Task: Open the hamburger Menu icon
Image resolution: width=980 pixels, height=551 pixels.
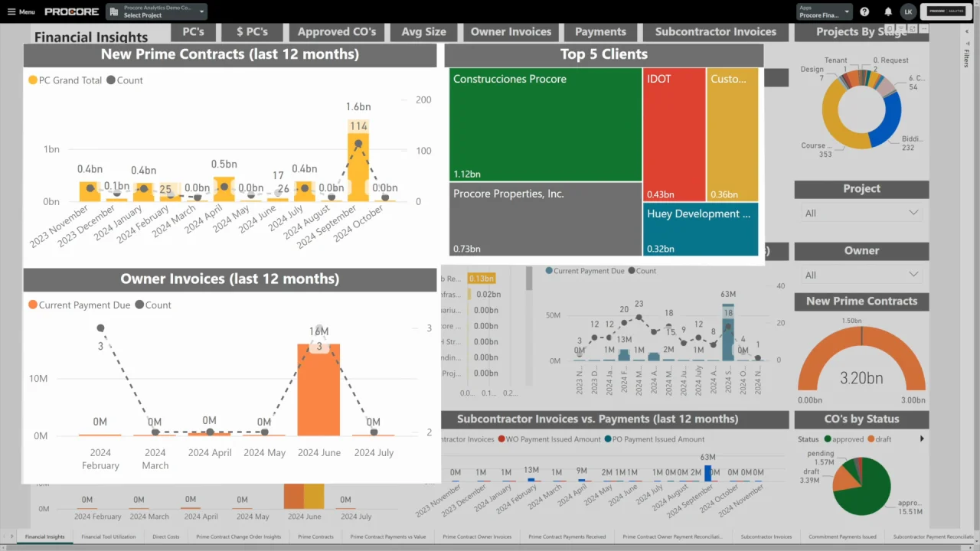Action: tap(12, 11)
